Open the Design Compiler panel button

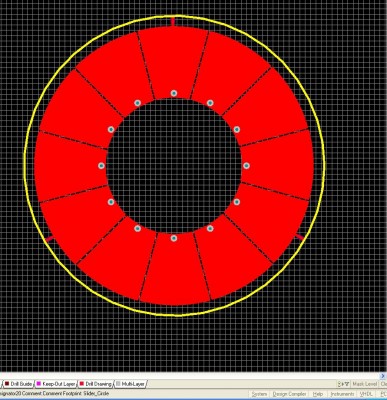coord(289,394)
